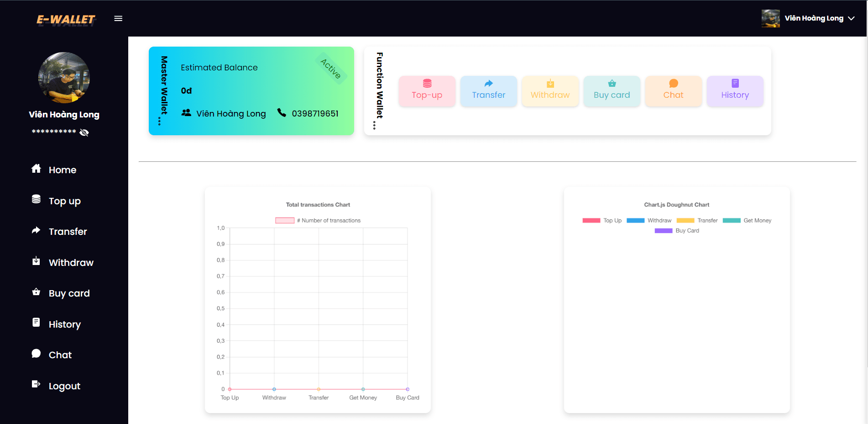Click the purple History function button
This screenshot has width=868, height=424.
click(735, 91)
